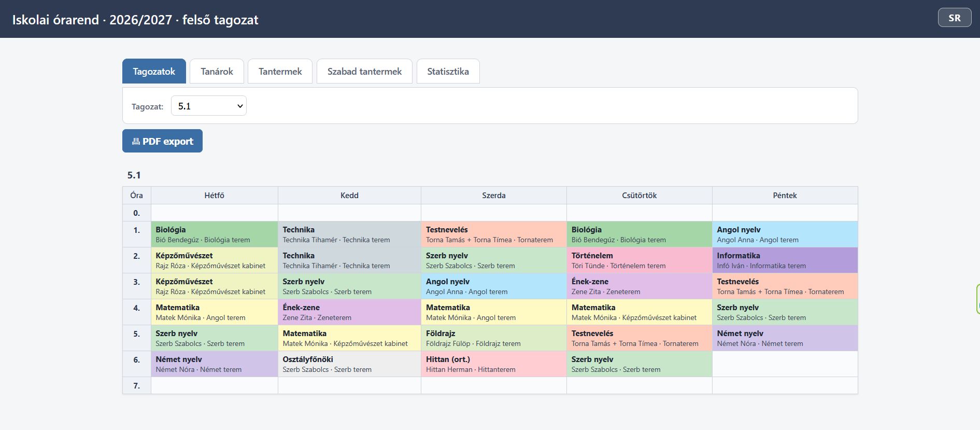980x430 pixels.
Task: Click the PDF export button
Action: coord(162,141)
